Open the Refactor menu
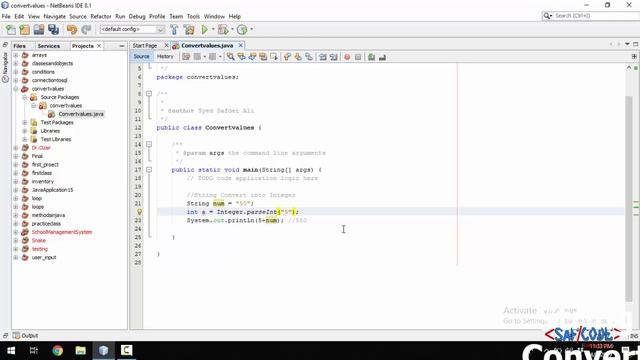The image size is (640, 360). click(x=101, y=16)
